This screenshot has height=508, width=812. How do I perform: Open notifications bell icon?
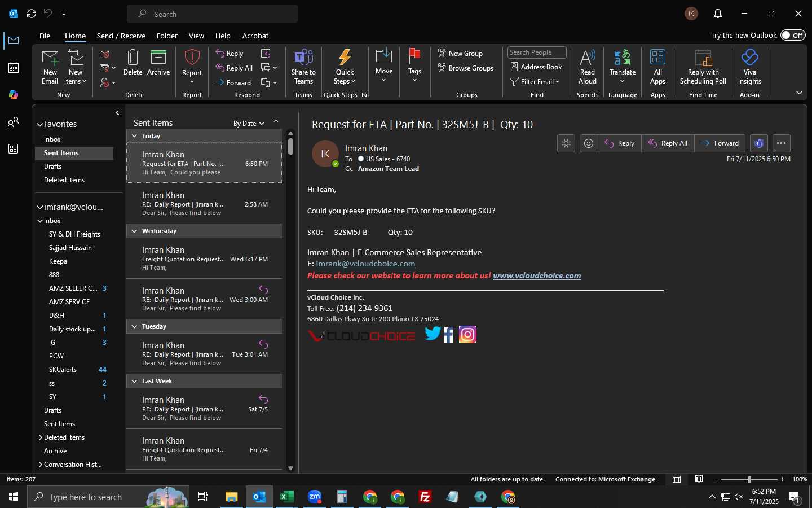(718, 14)
